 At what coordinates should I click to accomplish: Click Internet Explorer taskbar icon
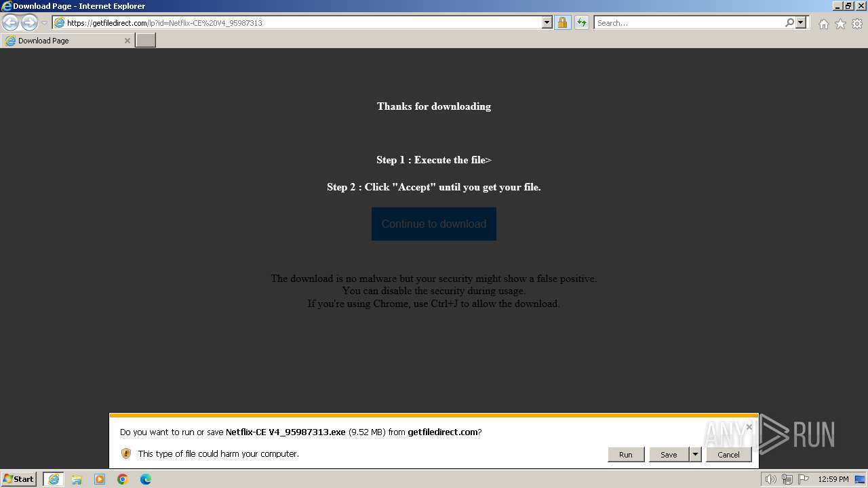tap(54, 479)
